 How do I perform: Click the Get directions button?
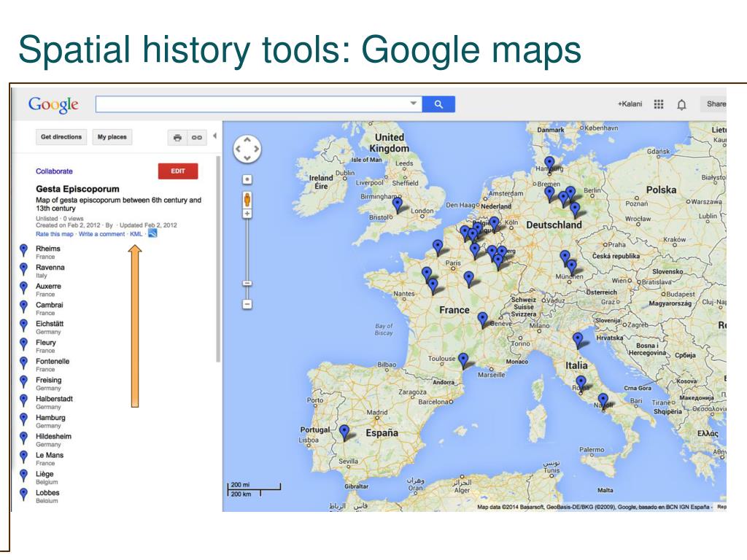point(61,137)
